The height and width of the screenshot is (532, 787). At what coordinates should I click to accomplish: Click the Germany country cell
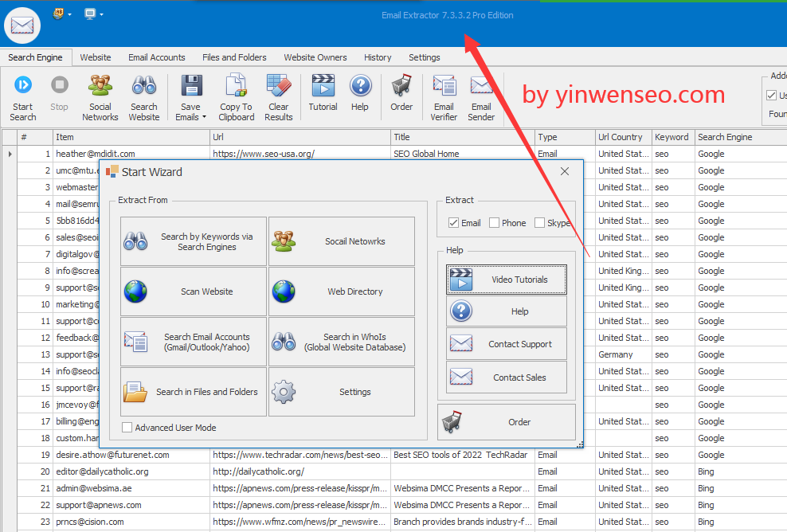pos(623,355)
